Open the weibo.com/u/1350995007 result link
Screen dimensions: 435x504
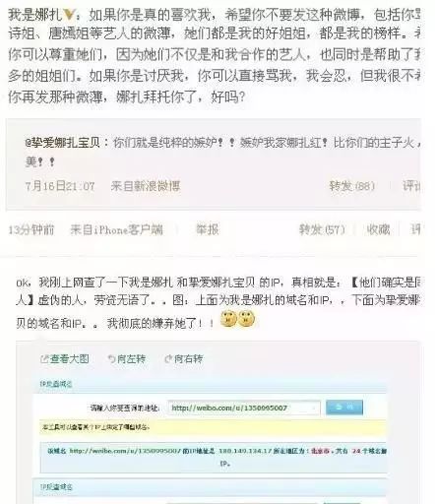pyautogui.click(x=125, y=451)
